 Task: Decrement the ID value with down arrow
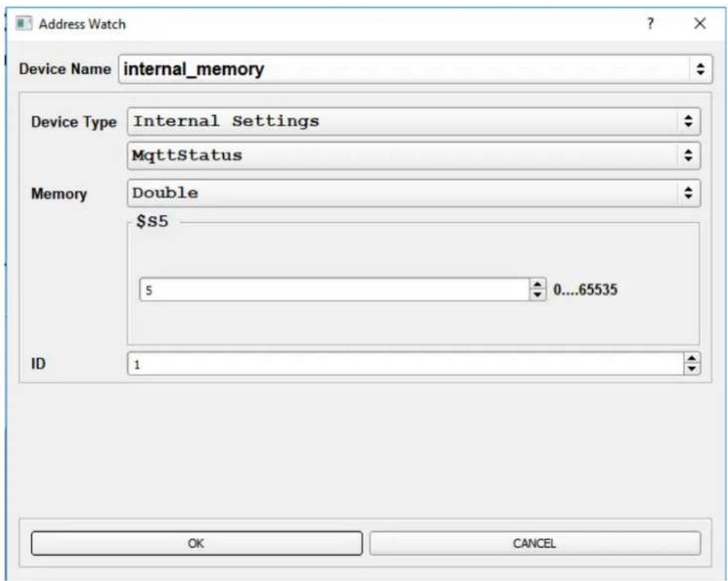pyautogui.click(x=691, y=369)
